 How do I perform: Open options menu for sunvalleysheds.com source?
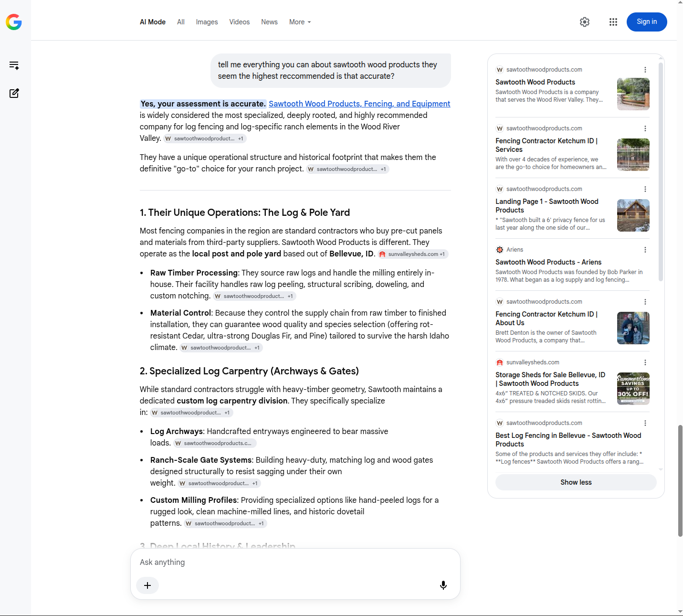click(x=645, y=362)
